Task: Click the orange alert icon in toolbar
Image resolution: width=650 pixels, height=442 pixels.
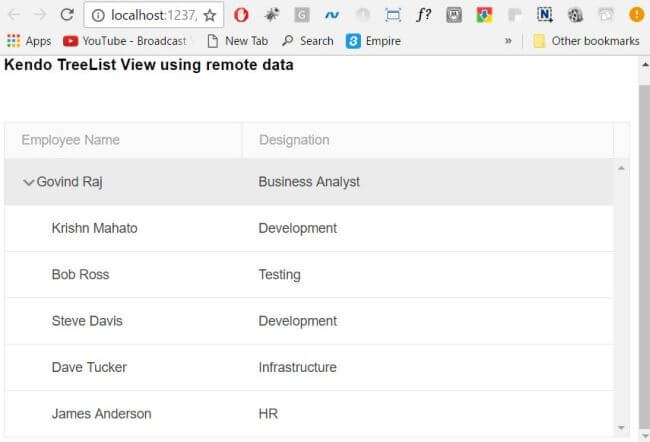Action: click(636, 15)
